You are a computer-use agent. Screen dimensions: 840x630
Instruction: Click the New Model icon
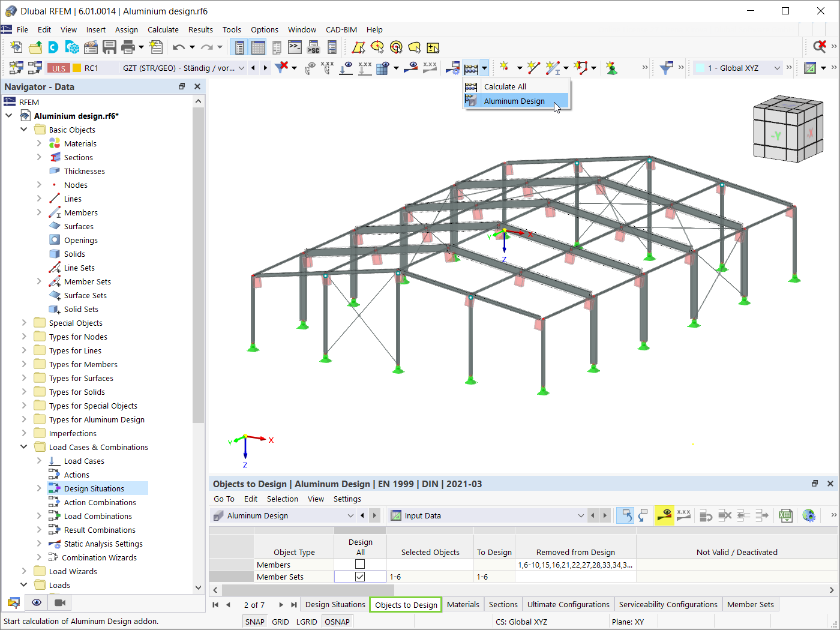tap(17, 47)
